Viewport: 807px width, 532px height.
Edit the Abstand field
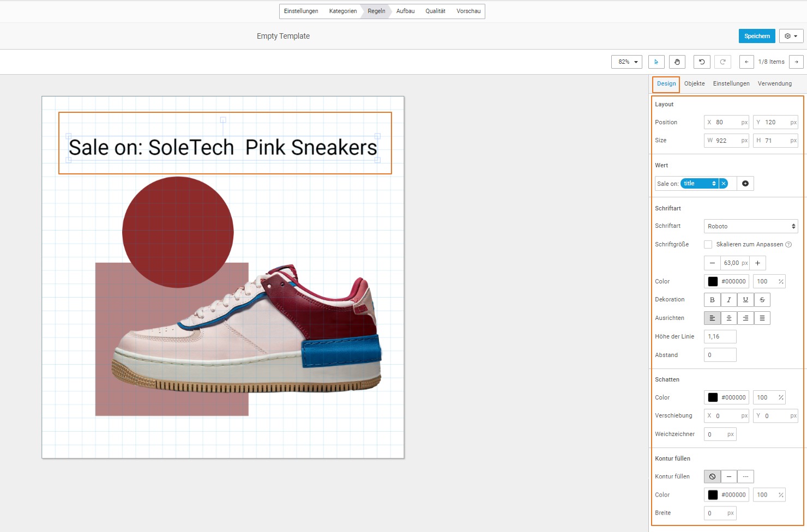click(x=720, y=355)
